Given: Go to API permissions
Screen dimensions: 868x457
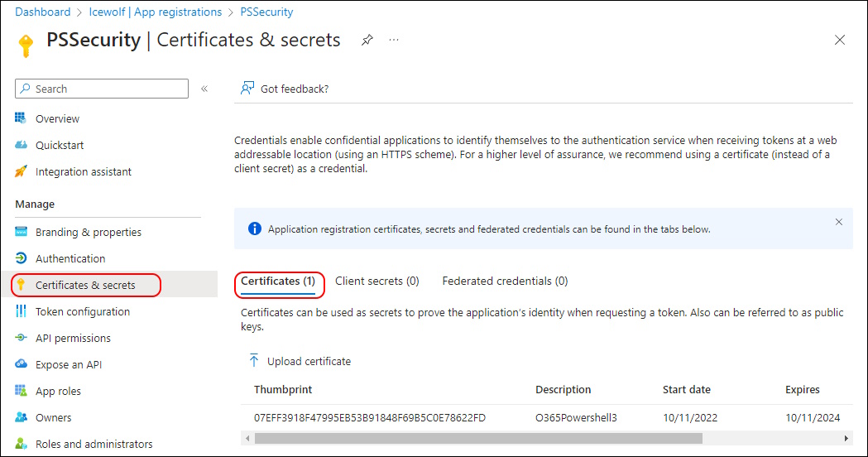Looking at the screenshot, I should (x=73, y=339).
